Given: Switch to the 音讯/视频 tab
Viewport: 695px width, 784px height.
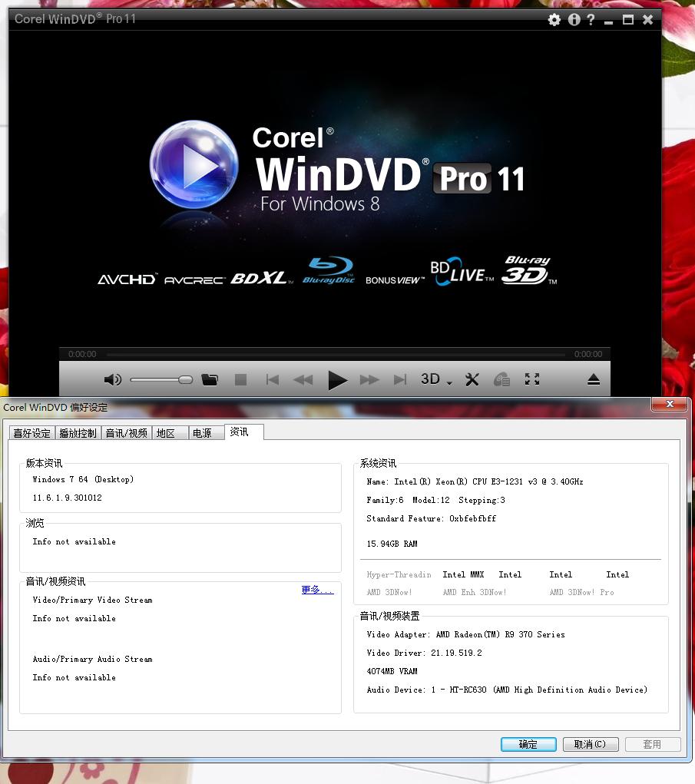Looking at the screenshot, I should pos(127,433).
